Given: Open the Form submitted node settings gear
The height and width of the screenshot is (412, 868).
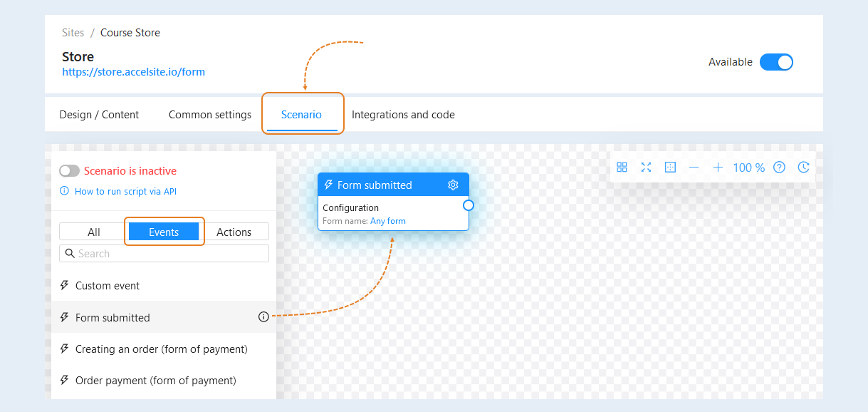Looking at the screenshot, I should pyautogui.click(x=453, y=185).
